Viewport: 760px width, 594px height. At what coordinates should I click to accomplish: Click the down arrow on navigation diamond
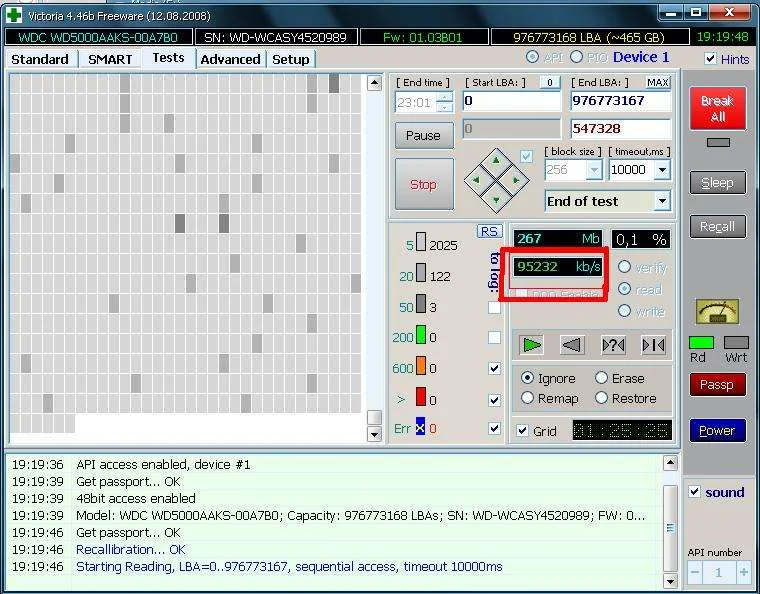click(496, 200)
